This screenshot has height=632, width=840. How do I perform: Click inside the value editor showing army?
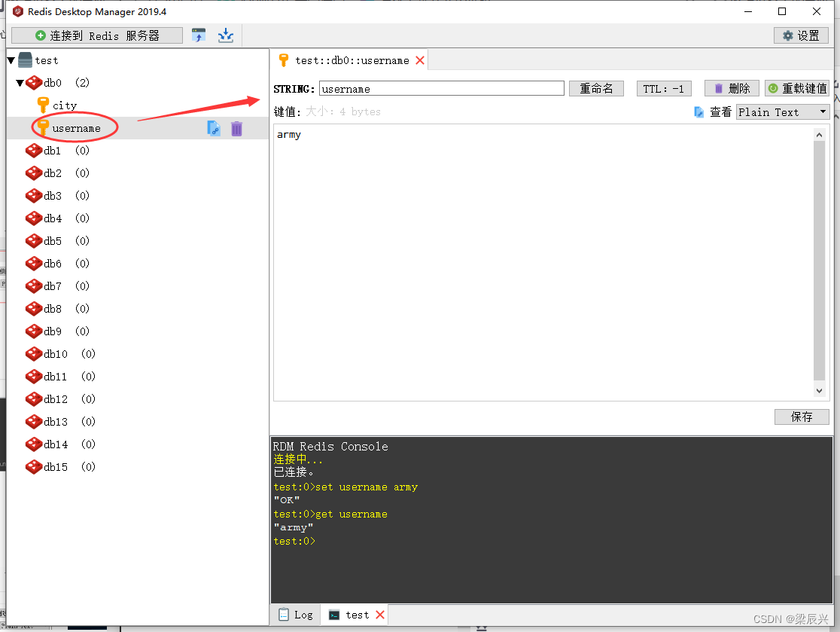coord(543,263)
